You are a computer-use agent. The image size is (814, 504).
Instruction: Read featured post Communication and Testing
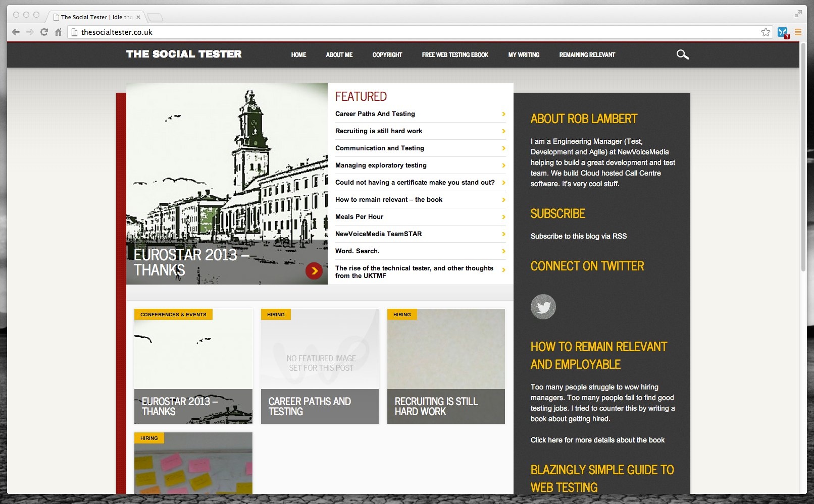tap(380, 148)
